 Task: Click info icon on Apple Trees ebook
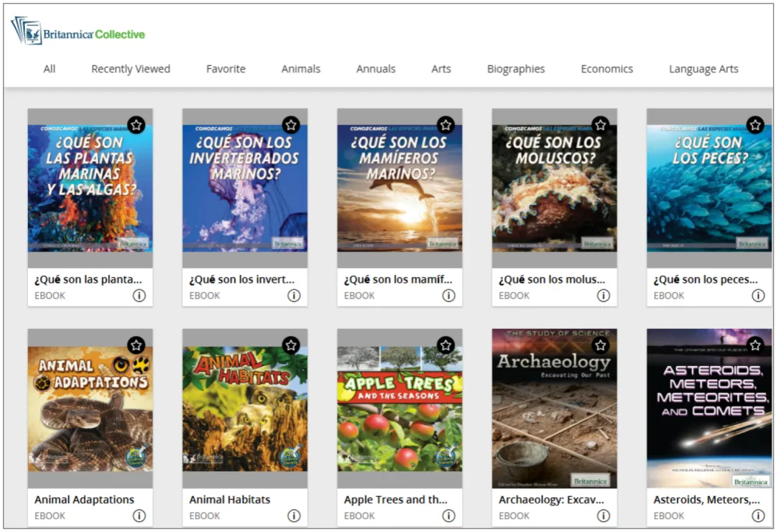(x=448, y=515)
